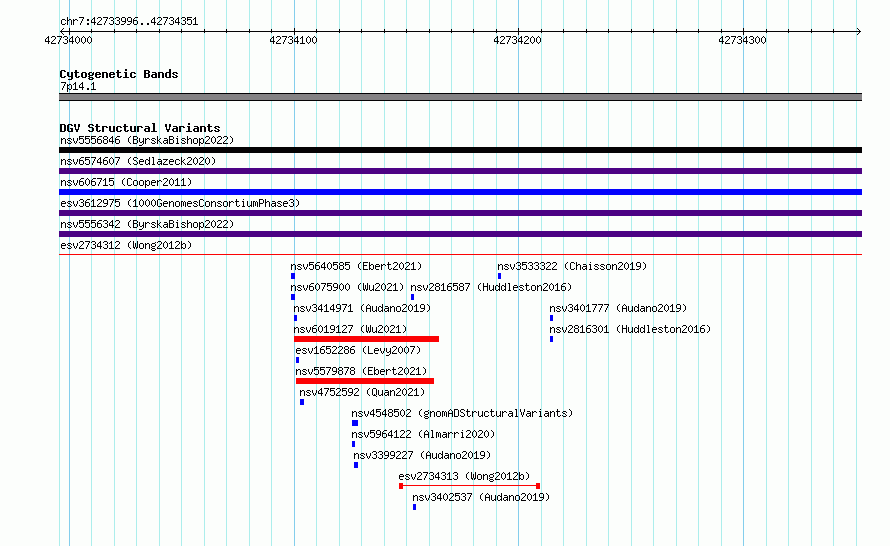Screen dimensions: 890x546
Task: Open nsv4548502 (gnomADStructuralVariants) label
Action: (462, 413)
